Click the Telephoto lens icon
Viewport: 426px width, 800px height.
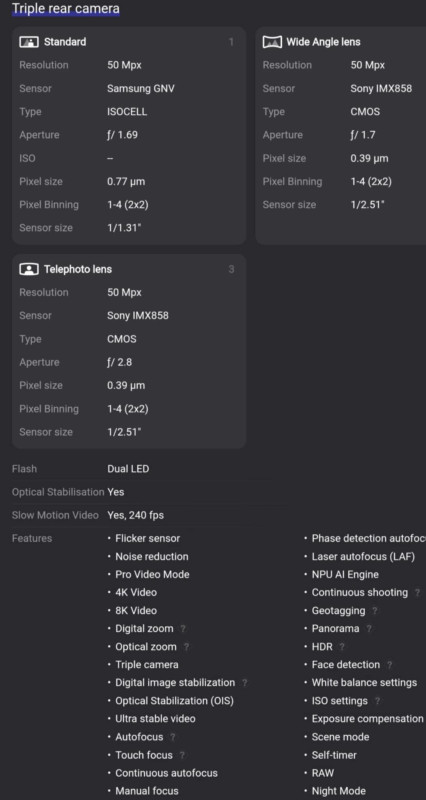(29, 269)
